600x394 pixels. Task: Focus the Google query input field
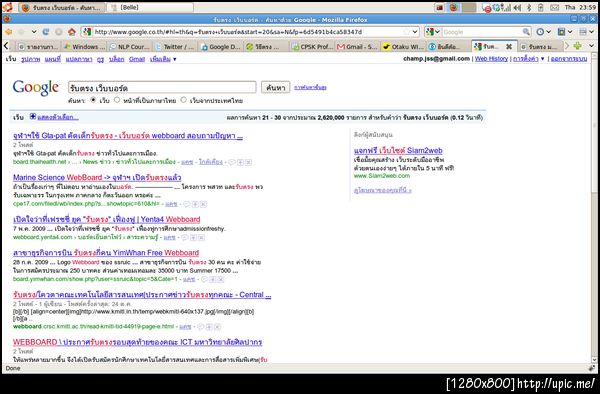[162, 88]
